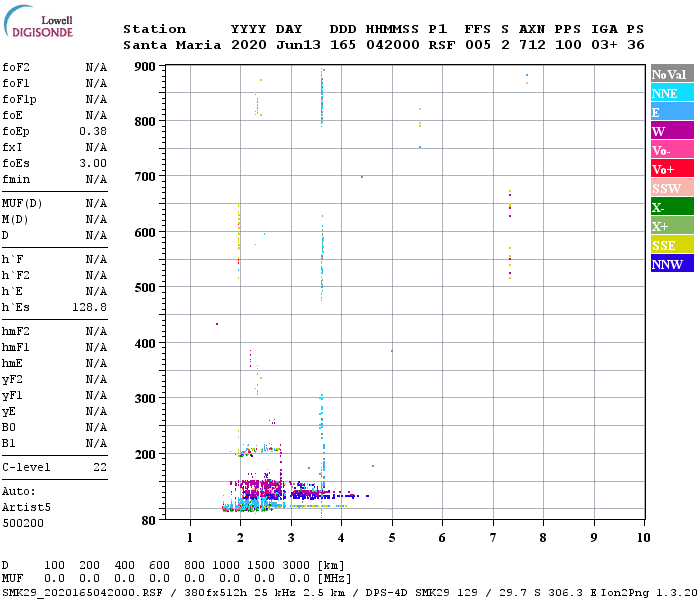This screenshot has width=700, height=600.
Task: Click the AXN value 712
Action: point(532,45)
